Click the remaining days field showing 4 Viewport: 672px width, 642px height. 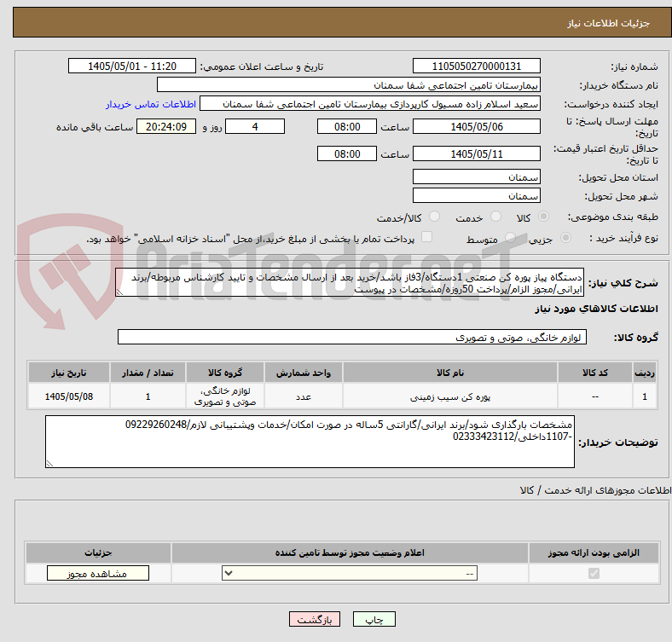pos(255,126)
